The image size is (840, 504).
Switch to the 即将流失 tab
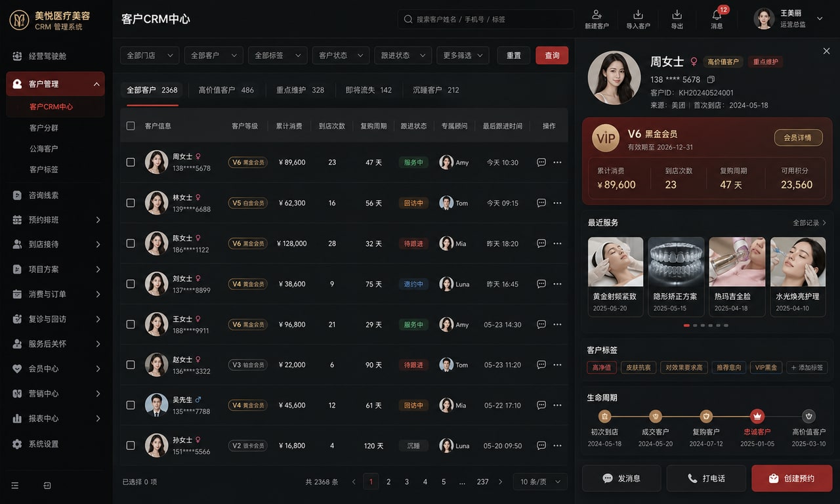(369, 90)
